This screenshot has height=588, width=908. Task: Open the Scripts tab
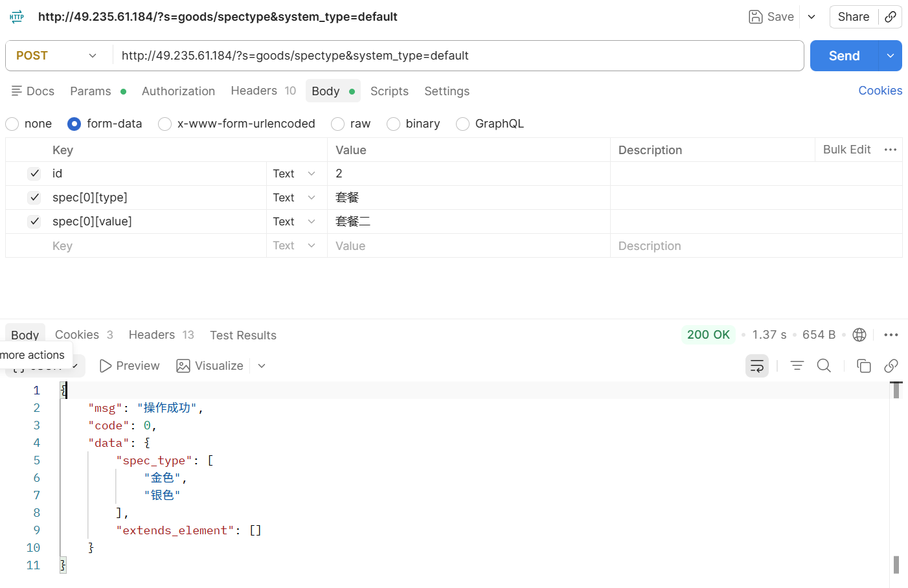[x=389, y=91]
